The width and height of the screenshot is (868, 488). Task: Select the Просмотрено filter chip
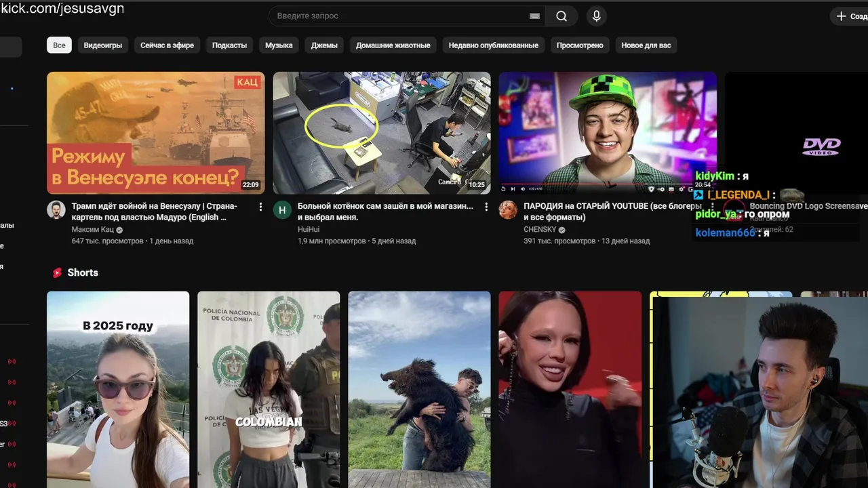[x=580, y=45]
